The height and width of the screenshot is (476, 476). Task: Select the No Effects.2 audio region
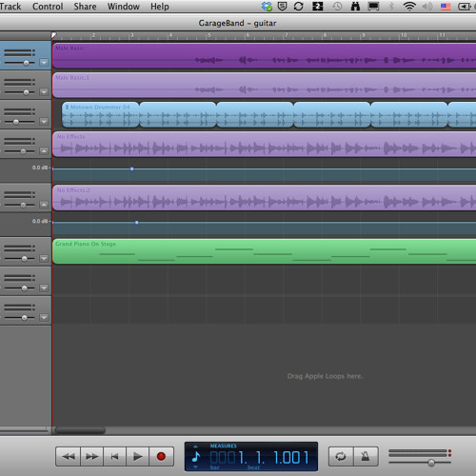click(x=264, y=198)
